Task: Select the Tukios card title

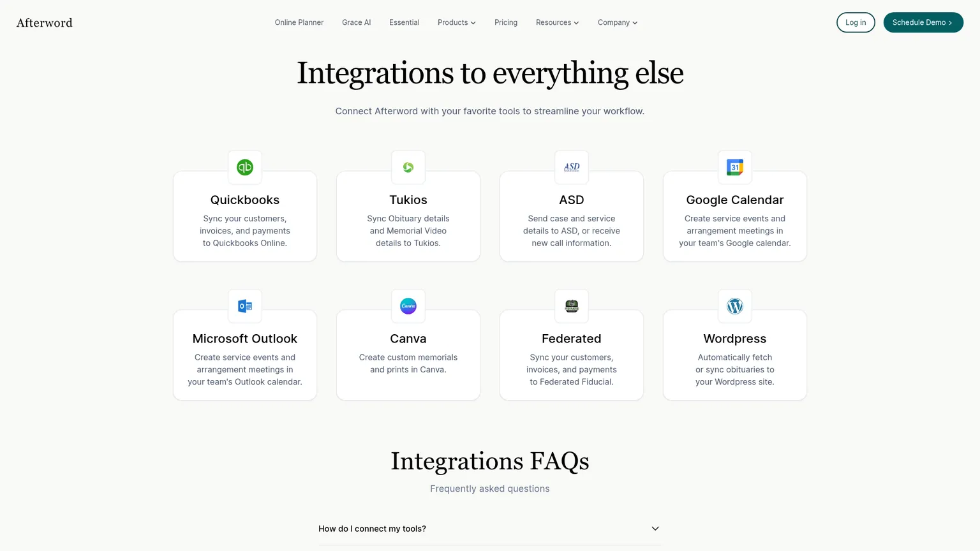Action: (x=408, y=200)
